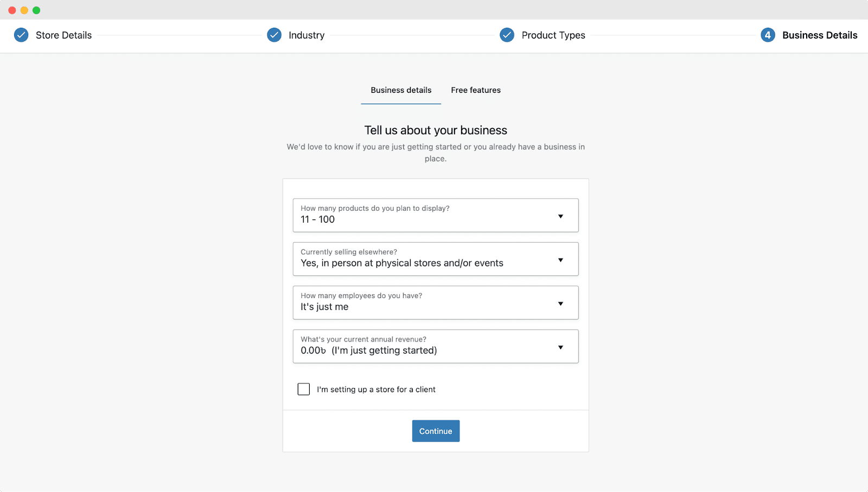Switch to the Free features tab
This screenshot has width=868, height=492.
(x=476, y=90)
